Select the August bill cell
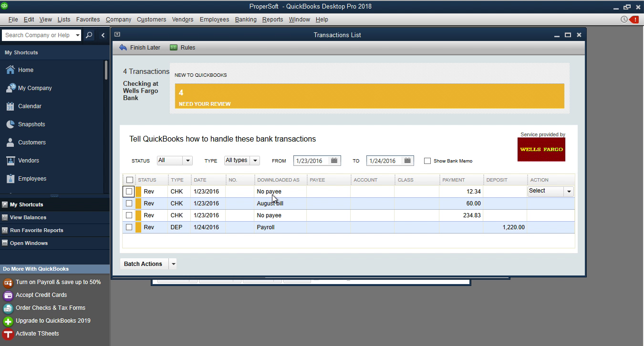Image resolution: width=644 pixels, height=346 pixels. [x=280, y=203]
